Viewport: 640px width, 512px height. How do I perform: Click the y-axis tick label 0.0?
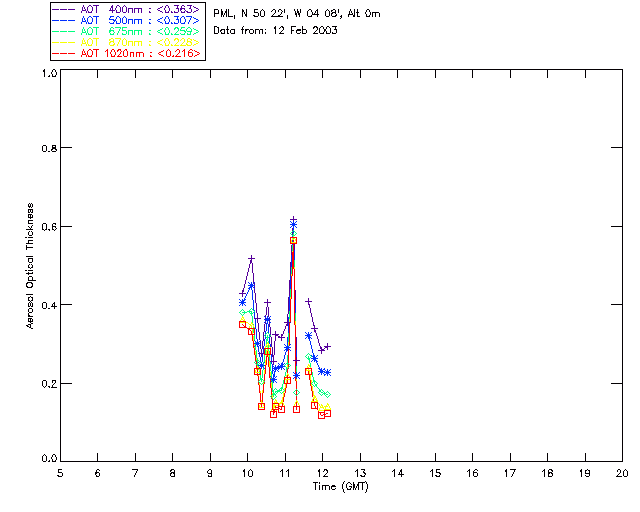tap(49, 459)
